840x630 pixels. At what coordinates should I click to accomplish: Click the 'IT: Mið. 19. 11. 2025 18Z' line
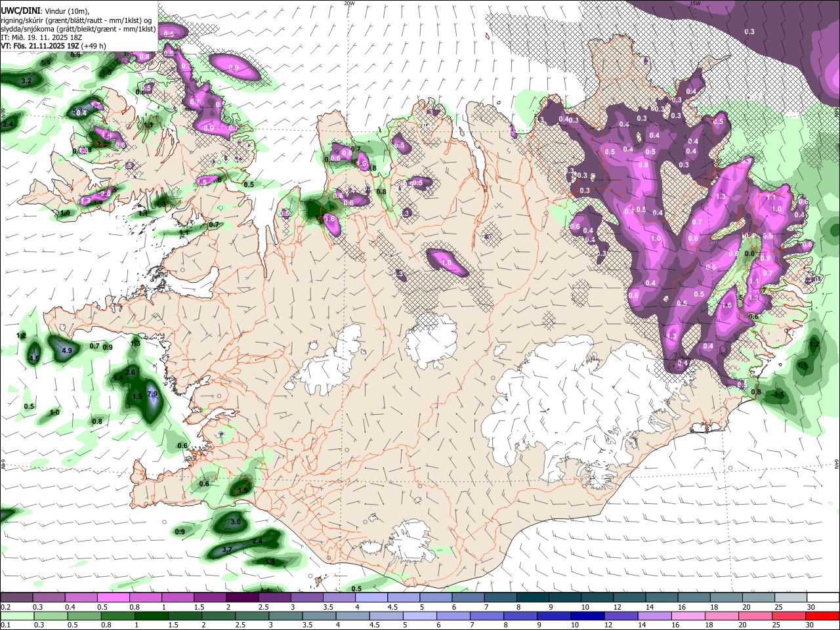coord(42,37)
